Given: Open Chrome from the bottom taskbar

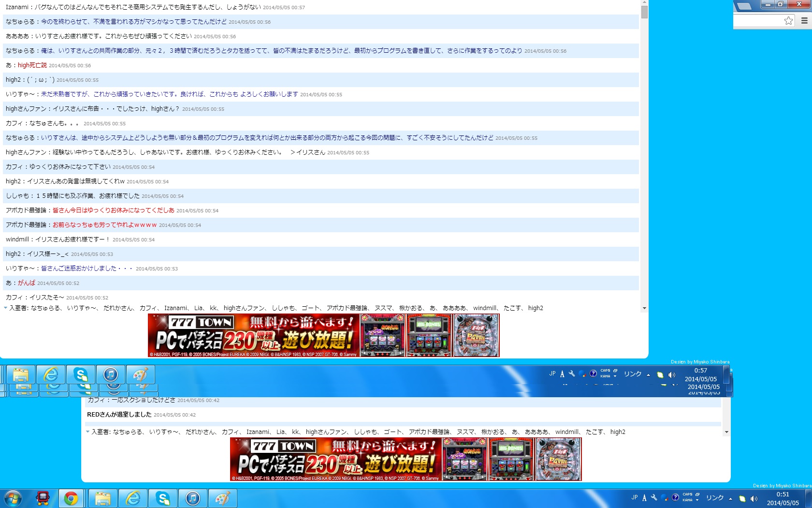Looking at the screenshot, I should pos(71,498).
